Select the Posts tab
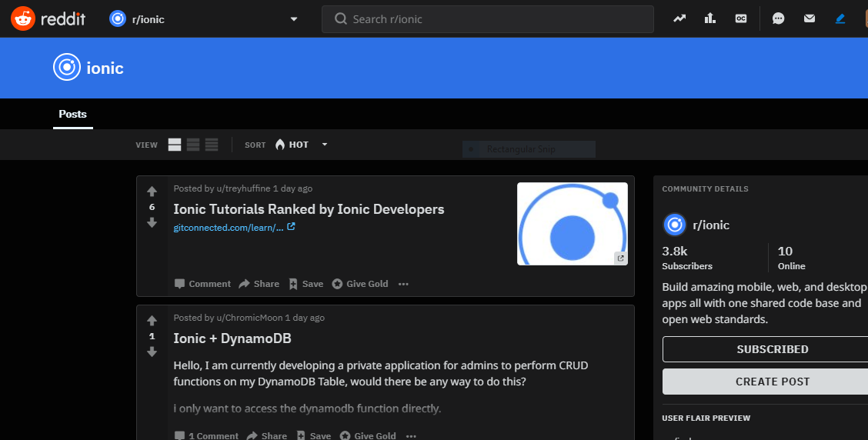868x440 pixels. click(73, 114)
